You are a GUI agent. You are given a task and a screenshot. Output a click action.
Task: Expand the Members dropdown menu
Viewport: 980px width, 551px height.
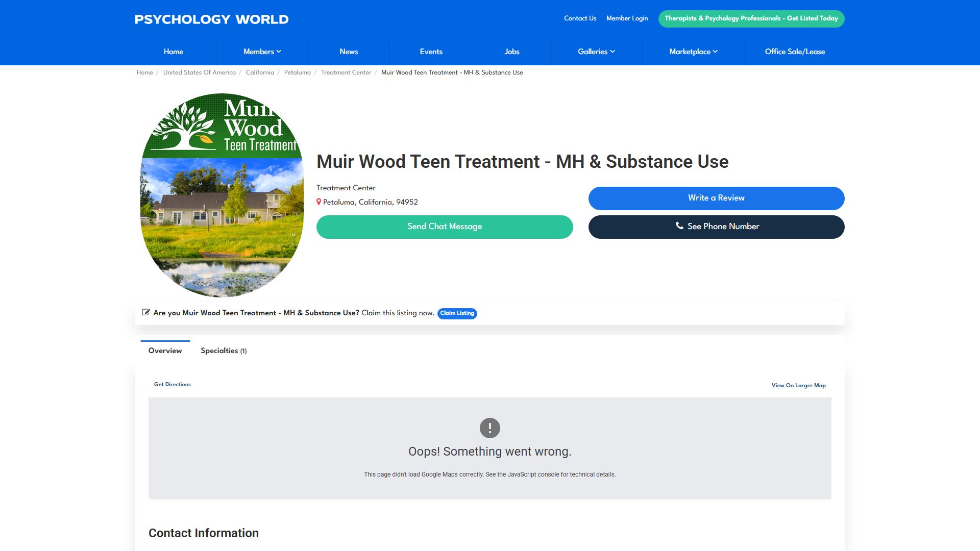click(262, 52)
